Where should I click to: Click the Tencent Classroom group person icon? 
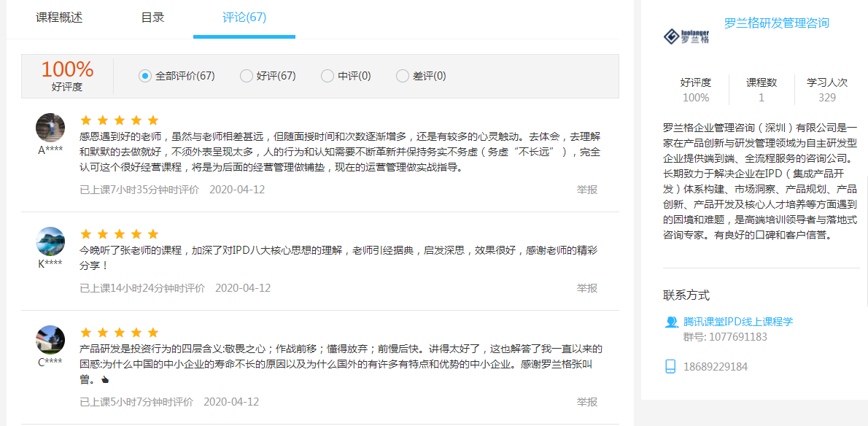point(671,322)
